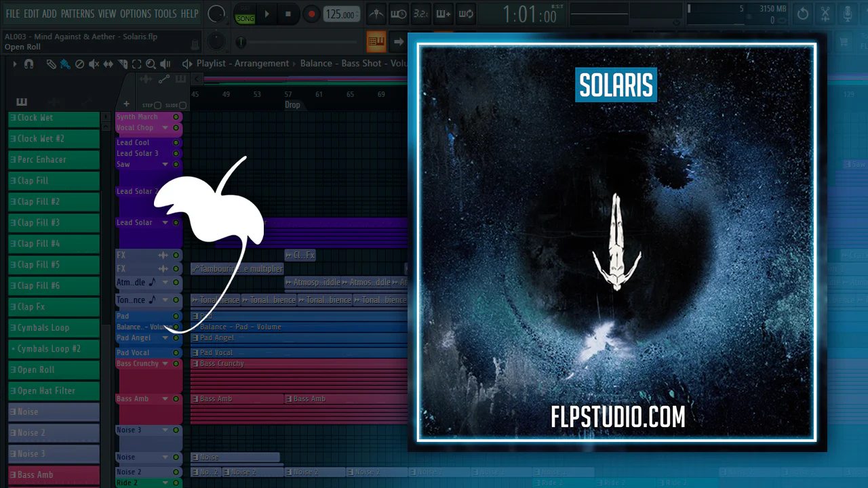Collapse the Pad Angel track group

165,338
